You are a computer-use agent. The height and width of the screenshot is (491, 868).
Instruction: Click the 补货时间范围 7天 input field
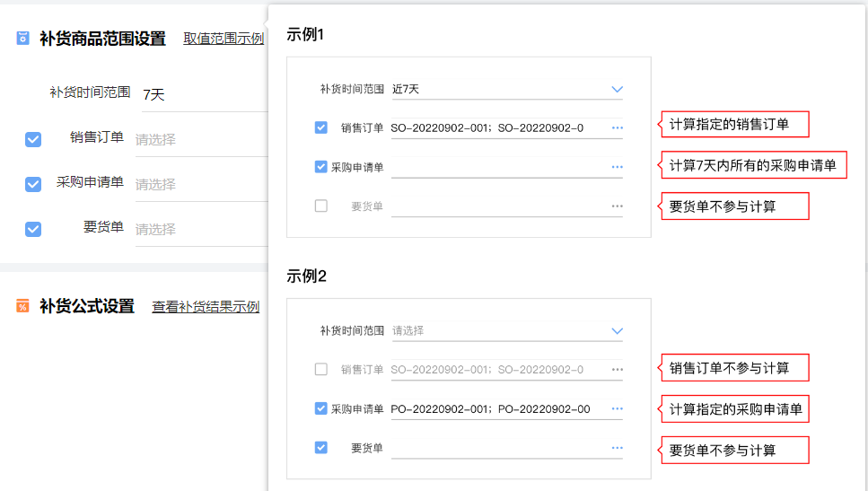click(202, 94)
